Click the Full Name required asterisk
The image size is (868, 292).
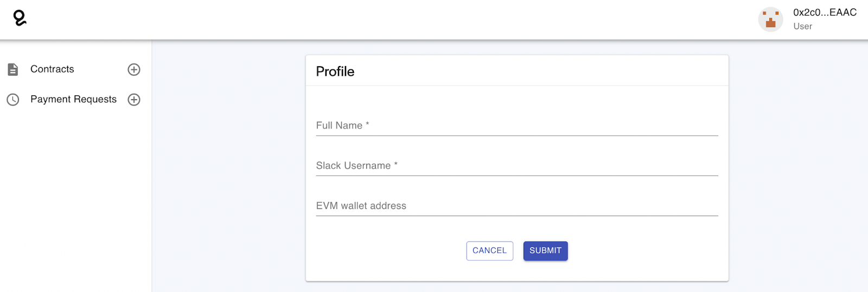point(367,124)
